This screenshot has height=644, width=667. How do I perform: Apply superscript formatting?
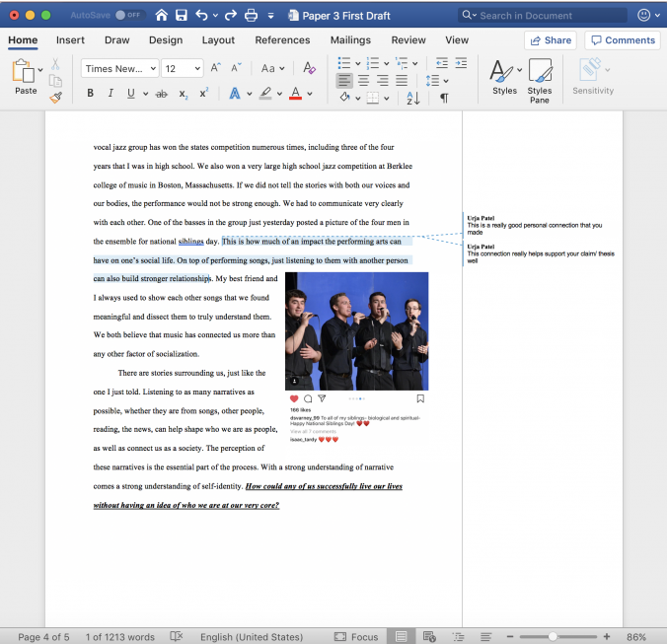204,93
